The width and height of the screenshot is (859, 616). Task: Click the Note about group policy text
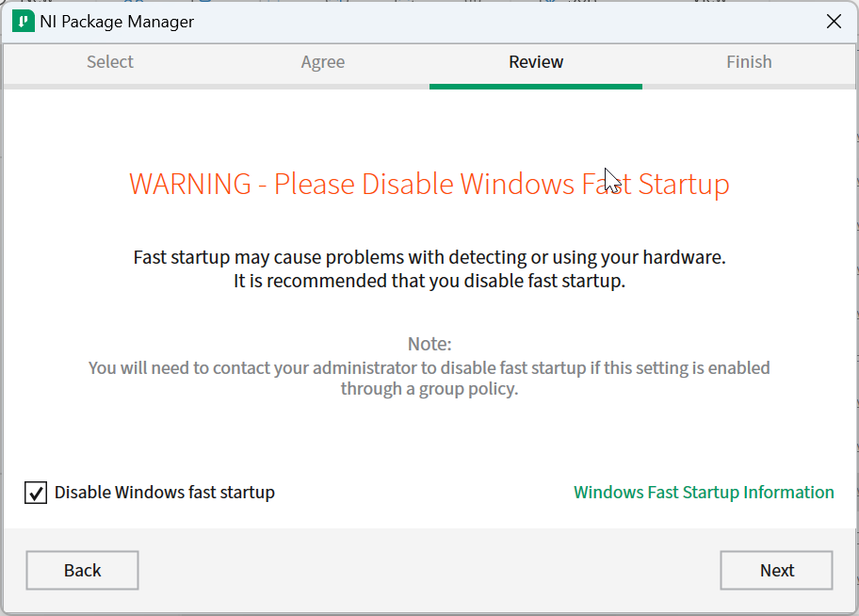click(x=429, y=367)
